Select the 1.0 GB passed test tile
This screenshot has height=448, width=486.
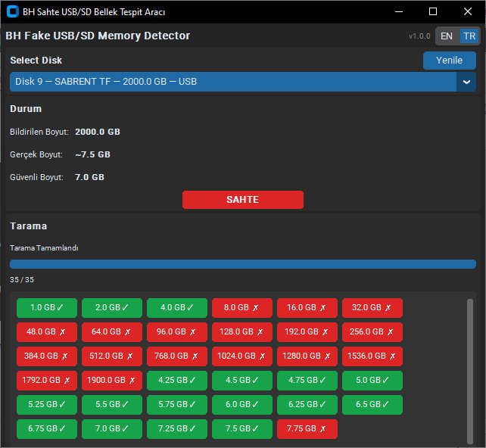click(47, 308)
